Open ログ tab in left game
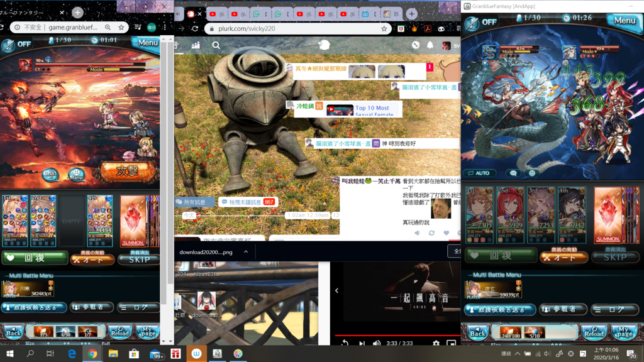 pyautogui.click(x=138, y=307)
